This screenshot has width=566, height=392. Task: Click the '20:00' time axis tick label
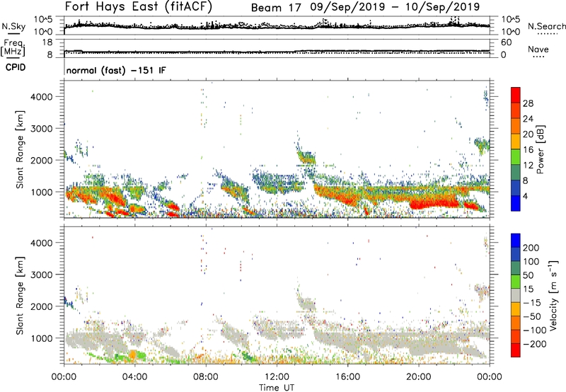(x=419, y=377)
